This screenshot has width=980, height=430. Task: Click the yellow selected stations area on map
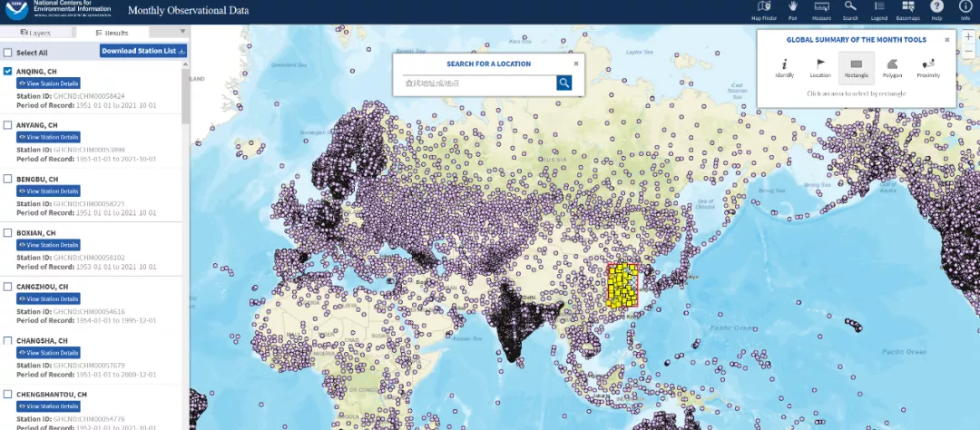pyautogui.click(x=622, y=285)
